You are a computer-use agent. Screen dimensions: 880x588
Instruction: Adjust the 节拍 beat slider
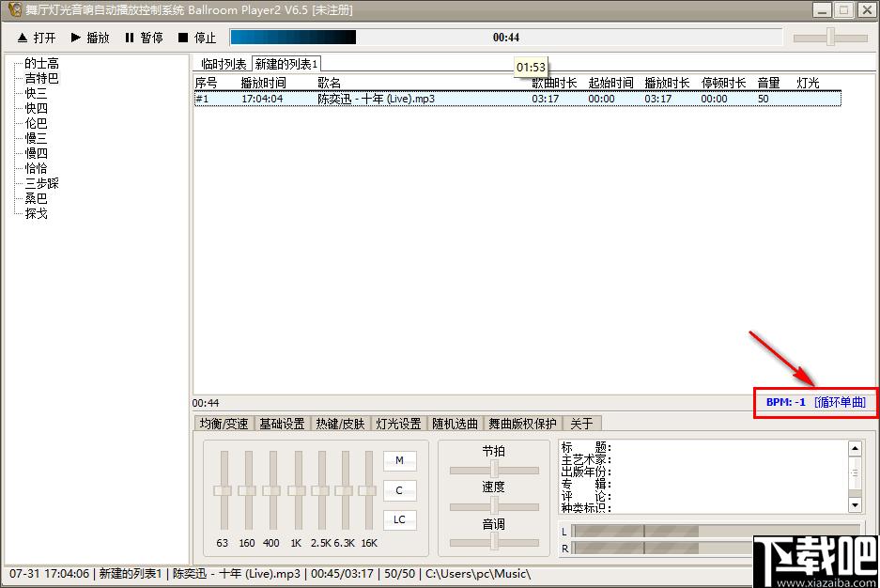click(494, 470)
